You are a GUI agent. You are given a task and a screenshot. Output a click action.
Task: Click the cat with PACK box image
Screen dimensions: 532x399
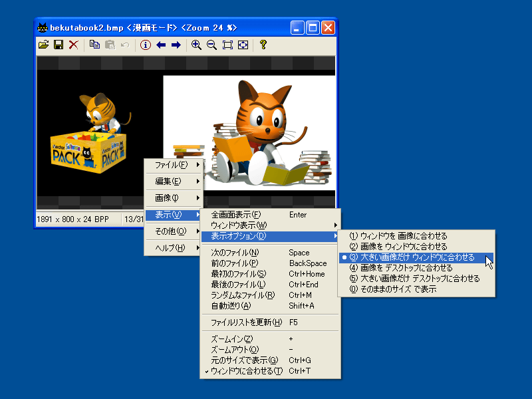click(91, 133)
